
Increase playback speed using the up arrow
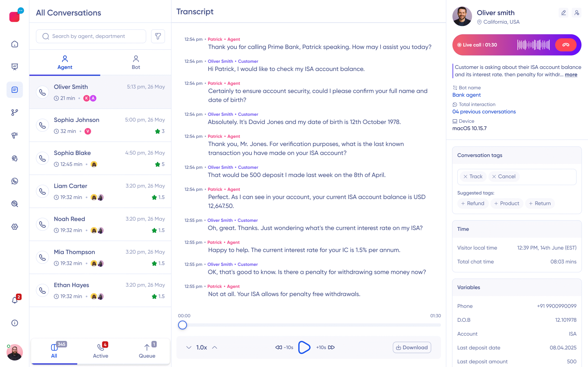tap(215, 347)
